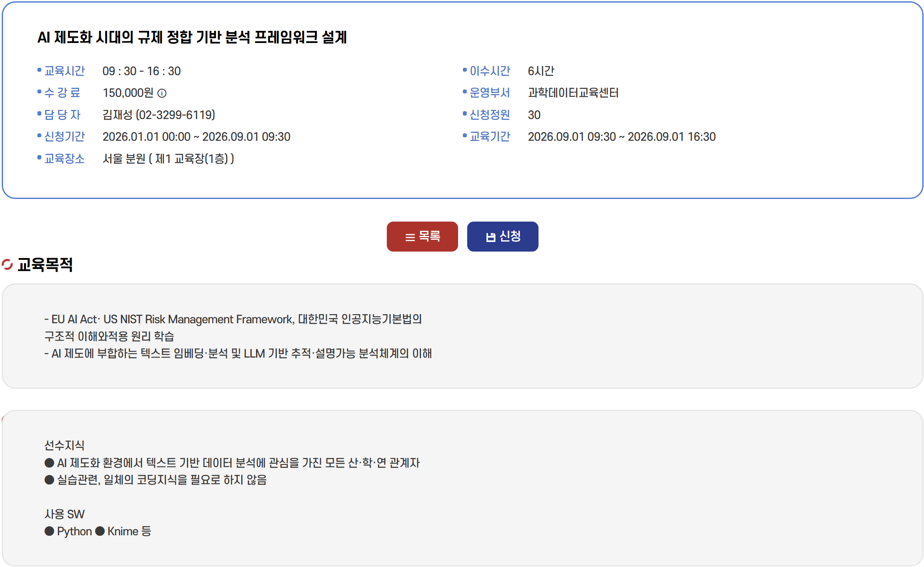The height and width of the screenshot is (567, 924).
Task: Click the 교육시간 label
Action: pyautogui.click(x=64, y=71)
